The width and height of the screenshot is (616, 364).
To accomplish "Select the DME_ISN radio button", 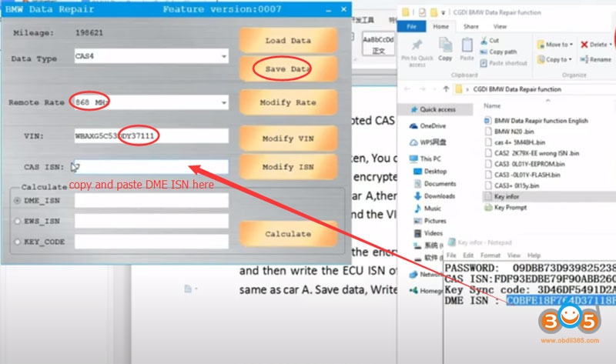I will click(17, 201).
